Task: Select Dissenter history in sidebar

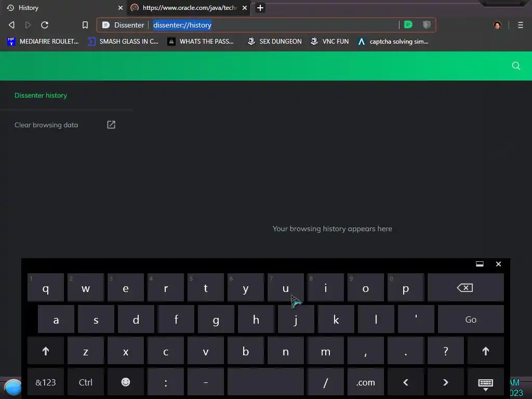Action: pyautogui.click(x=41, y=96)
